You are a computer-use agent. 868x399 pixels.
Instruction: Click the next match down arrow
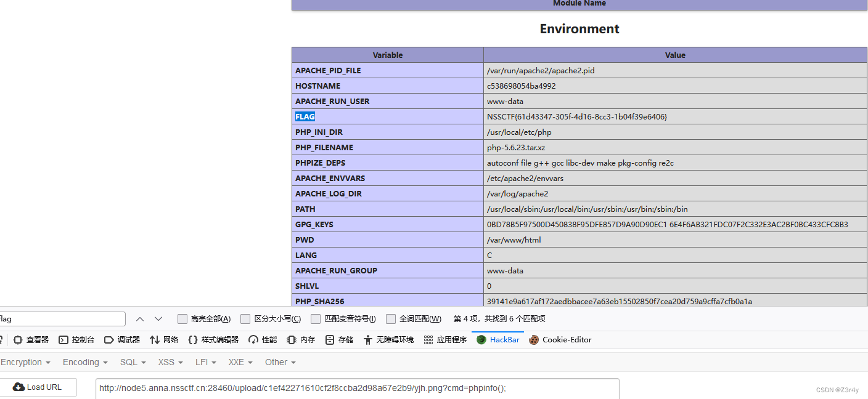coord(158,318)
